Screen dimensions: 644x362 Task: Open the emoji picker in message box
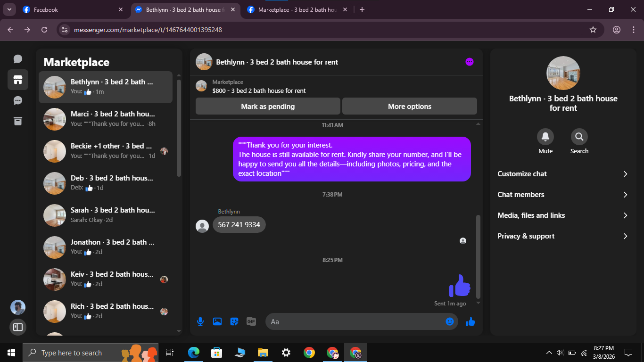450,321
